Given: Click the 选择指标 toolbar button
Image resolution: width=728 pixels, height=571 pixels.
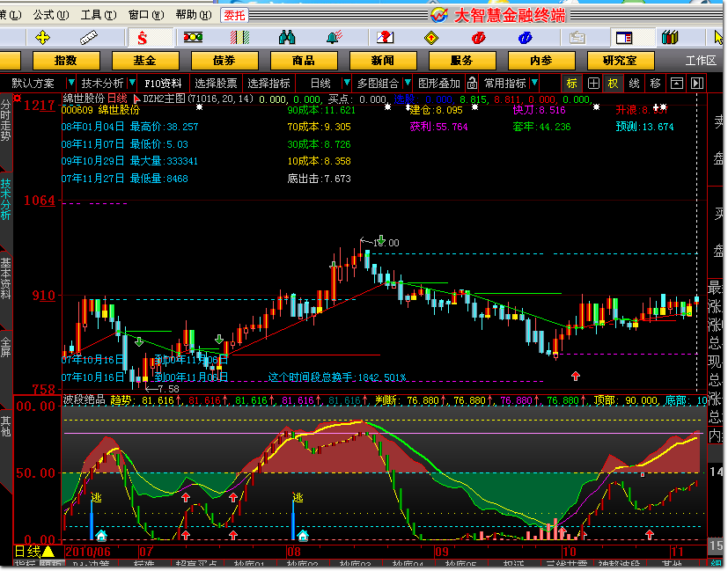Looking at the screenshot, I should pyautogui.click(x=268, y=84).
